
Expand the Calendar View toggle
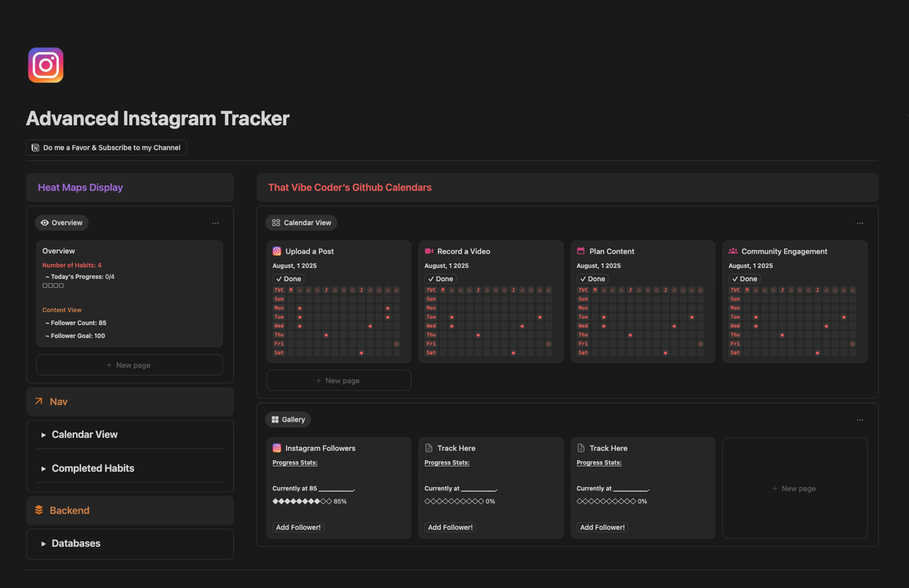[44, 435]
